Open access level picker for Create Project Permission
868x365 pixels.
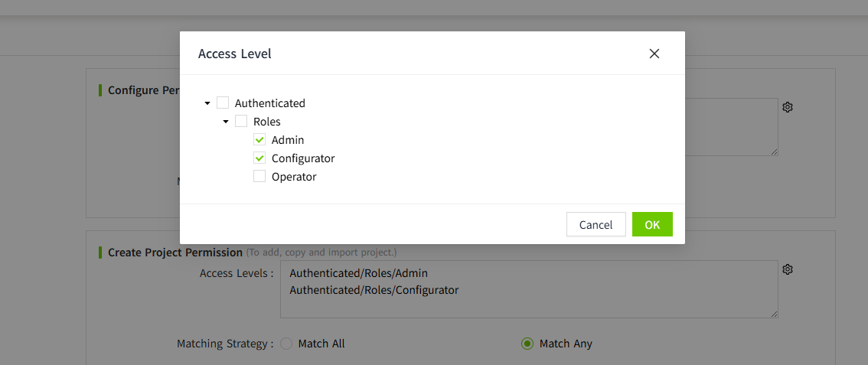click(788, 269)
